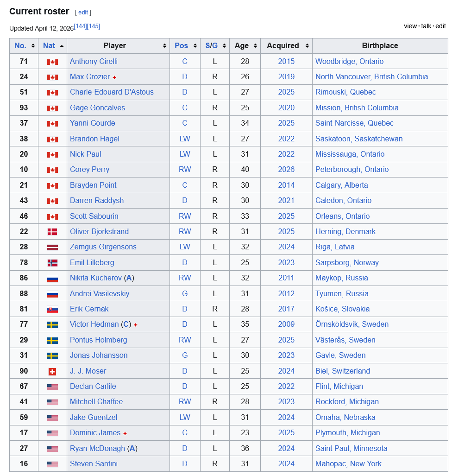Screen dimensions: 452x476
Task: Click the talk link above the table
Action: 426,26
